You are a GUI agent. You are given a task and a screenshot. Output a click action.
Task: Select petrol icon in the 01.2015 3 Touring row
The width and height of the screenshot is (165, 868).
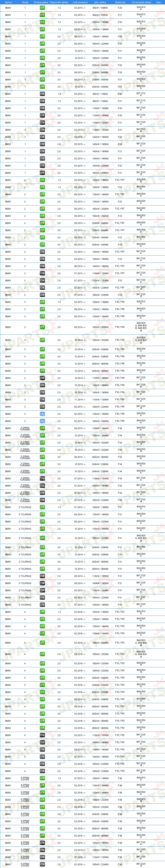(42, 507)
